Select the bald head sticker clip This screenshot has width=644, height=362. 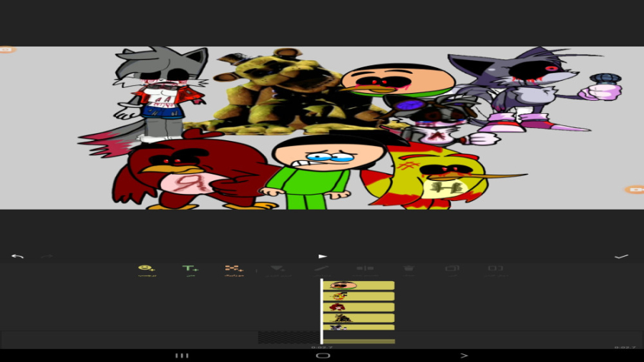[x=358, y=285]
